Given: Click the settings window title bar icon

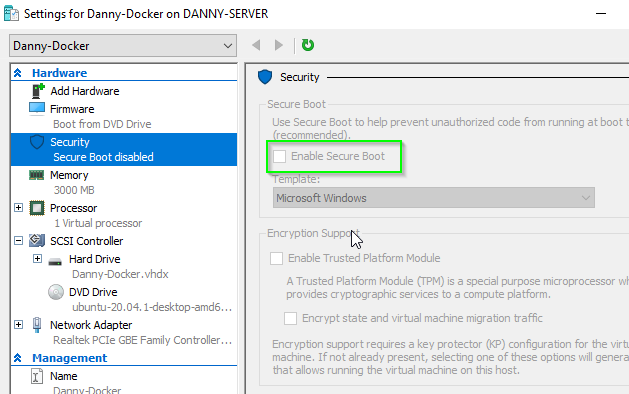Looking at the screenshot, I should [11, 14].
